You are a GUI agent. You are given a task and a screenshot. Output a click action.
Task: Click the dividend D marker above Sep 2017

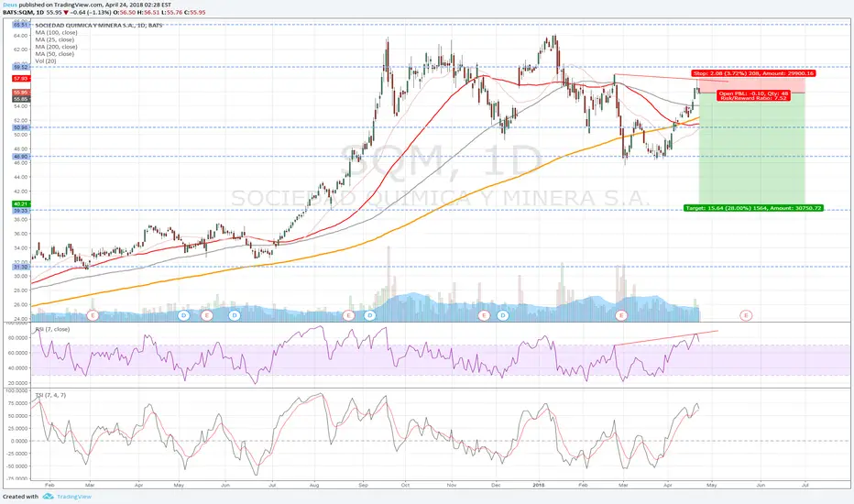[370, 315]
